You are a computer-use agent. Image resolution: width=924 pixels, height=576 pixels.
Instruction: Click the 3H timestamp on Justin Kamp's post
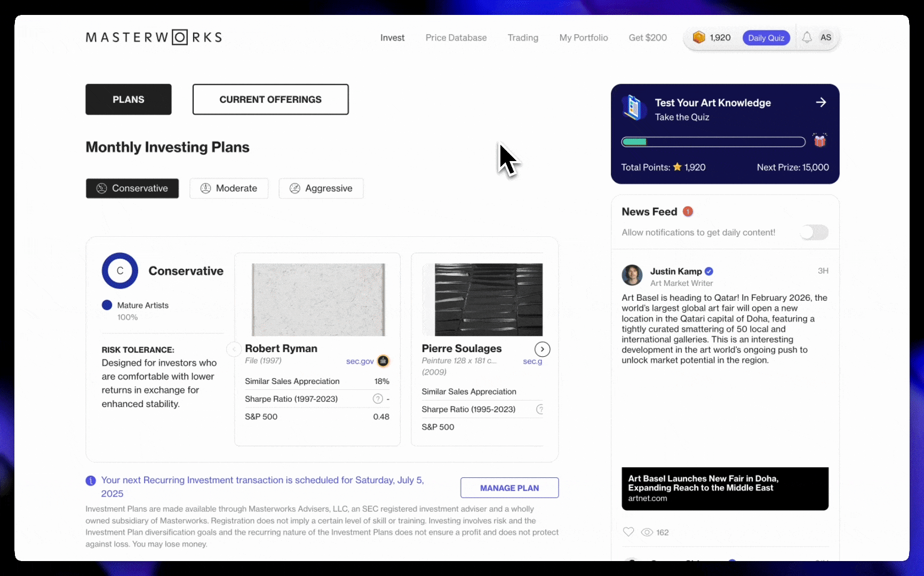[x=823, y=271]
